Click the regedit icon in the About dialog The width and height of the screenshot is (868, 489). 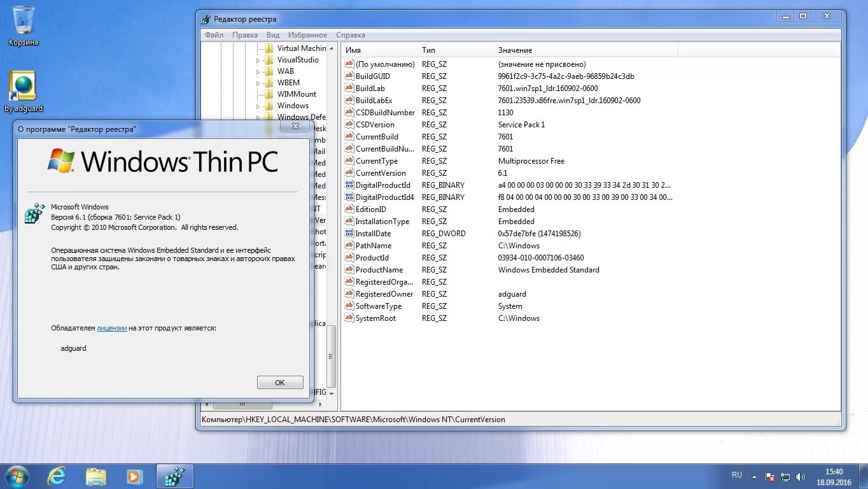[34, 214]
